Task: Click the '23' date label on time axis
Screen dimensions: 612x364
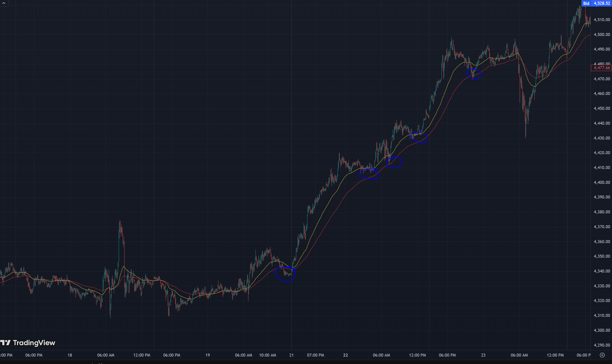Action: click(483, 355)
